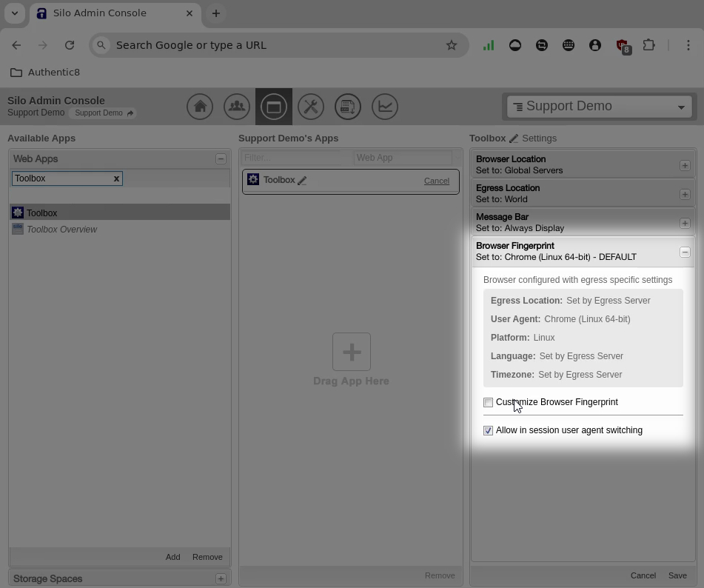Click the Toolbox gear icon in Available Apps list

coord(18,213)
